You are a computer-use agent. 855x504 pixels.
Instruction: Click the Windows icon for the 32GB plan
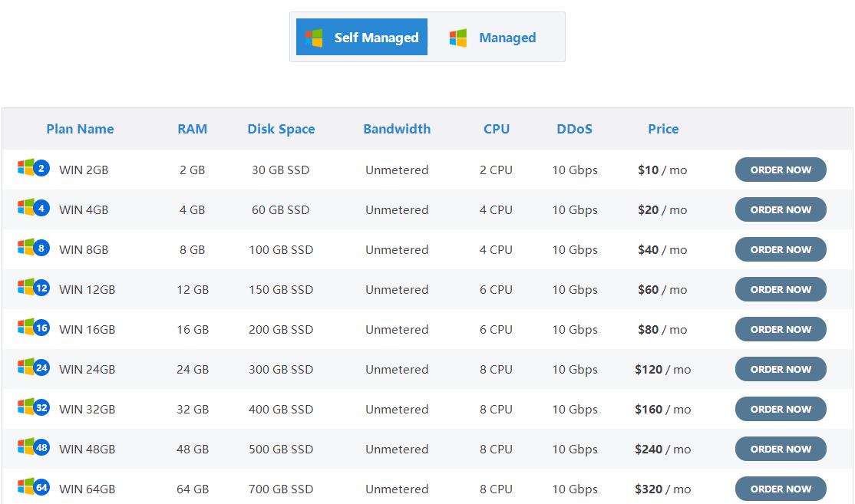31,409
